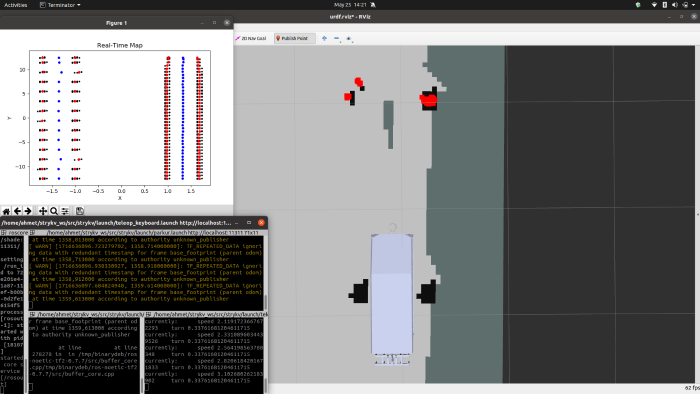Click the do-not-disturb bell icon beside the clock
This screenshot has height=394, width=700.
[373, 5]
